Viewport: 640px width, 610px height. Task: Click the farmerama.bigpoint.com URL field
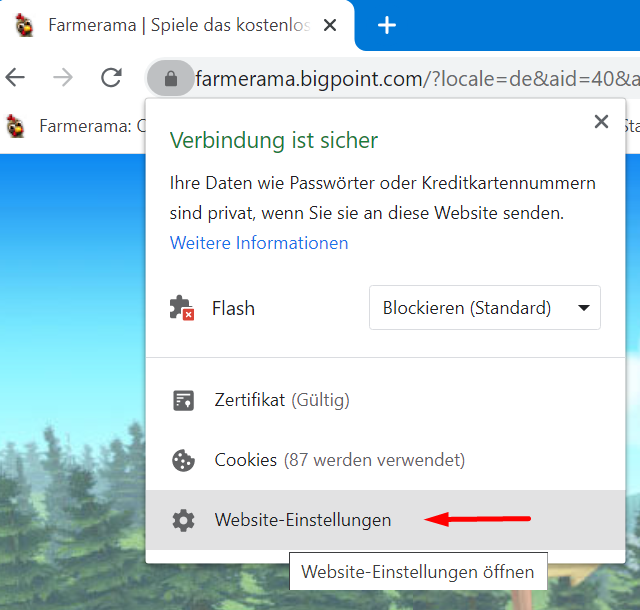click(x=417, y=78)
